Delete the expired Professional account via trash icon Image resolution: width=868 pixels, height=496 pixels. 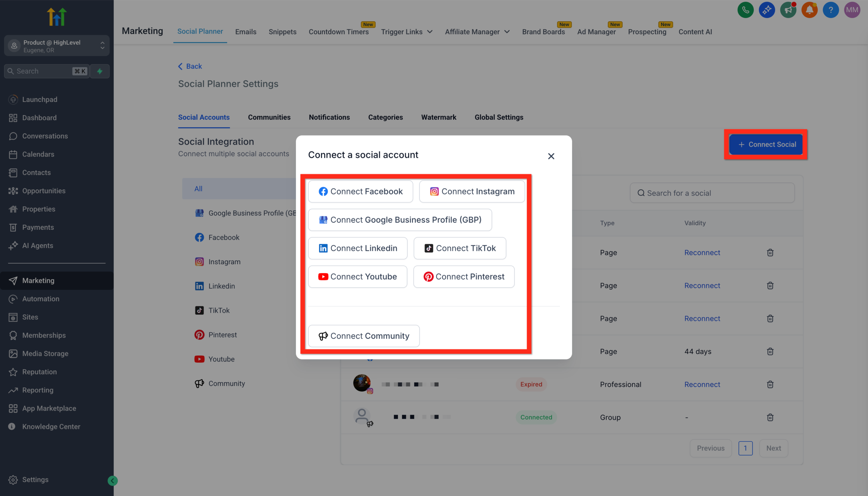click(770, 384)
